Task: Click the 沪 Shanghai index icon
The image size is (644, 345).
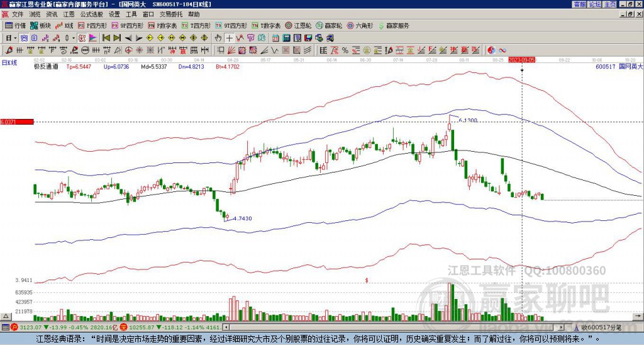Action: tap(14, 327)
